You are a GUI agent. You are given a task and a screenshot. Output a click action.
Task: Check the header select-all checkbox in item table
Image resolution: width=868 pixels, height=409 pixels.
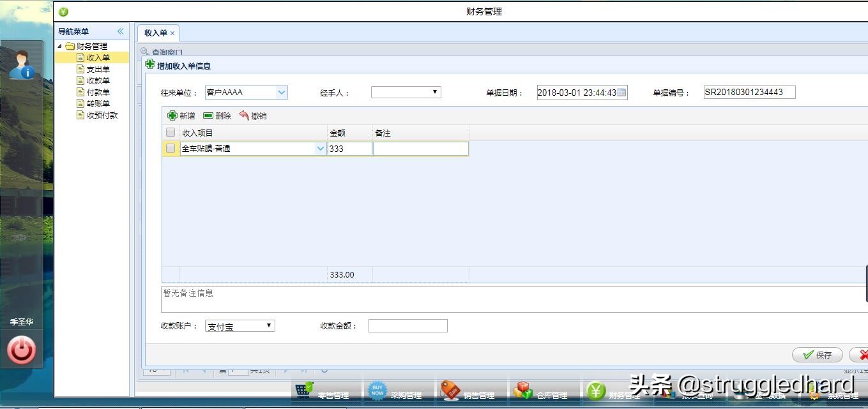coord(170,132)
